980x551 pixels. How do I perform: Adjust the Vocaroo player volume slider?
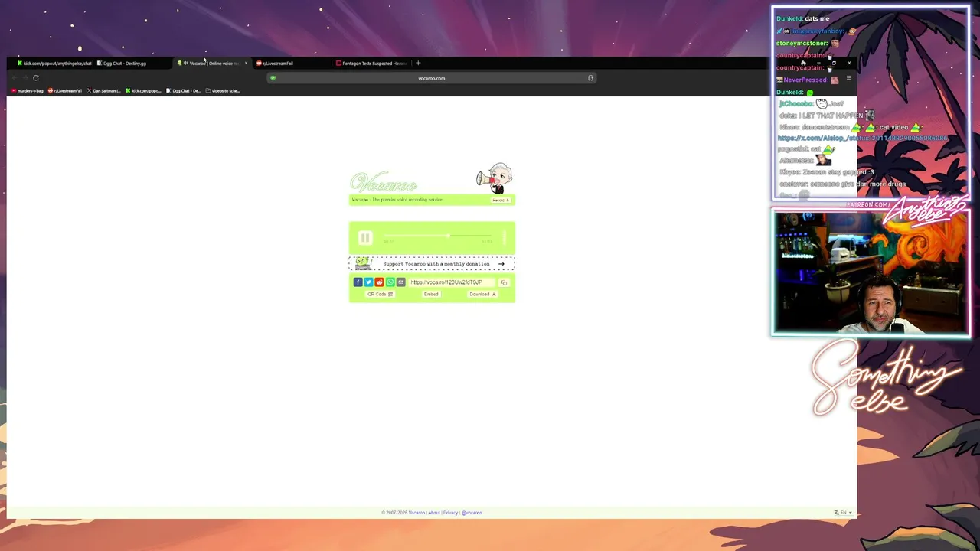pyautogui.click(x=505, y=238)
